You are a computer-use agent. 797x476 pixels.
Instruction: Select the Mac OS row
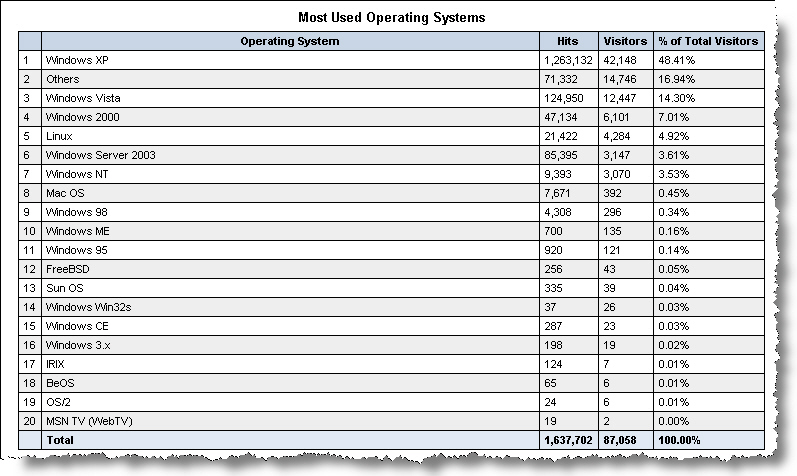click(x=65, y=193)
